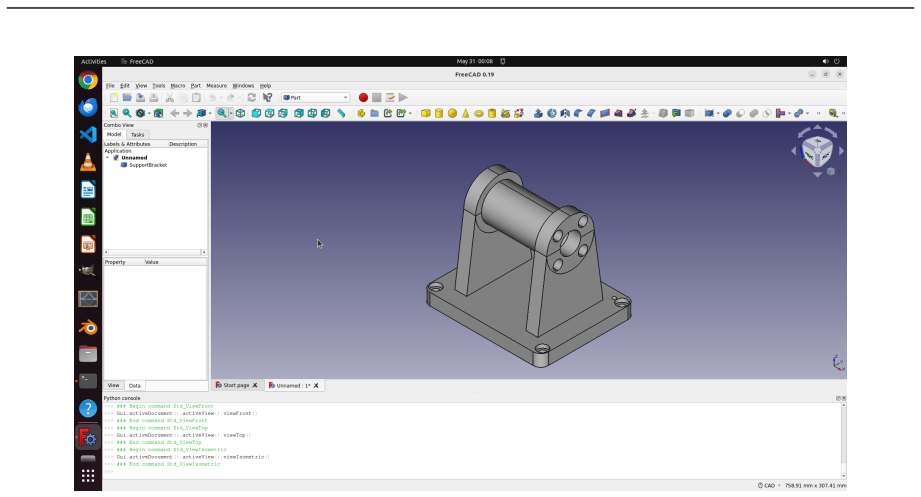Click Fit all view icon
Viewport: 921px width, 497px height.
(x=113, y=113)
